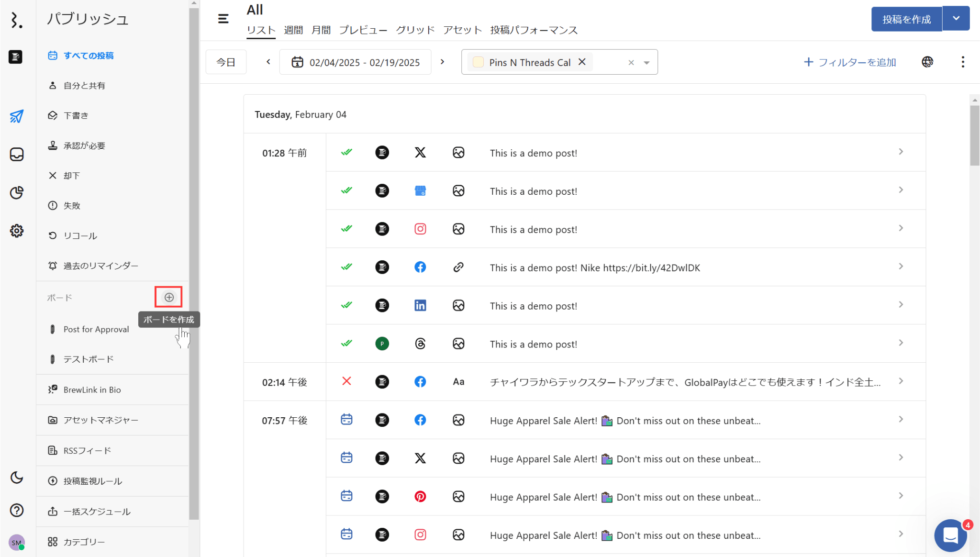Open the settings gear in left rail
980x557 pixels.
17,231
